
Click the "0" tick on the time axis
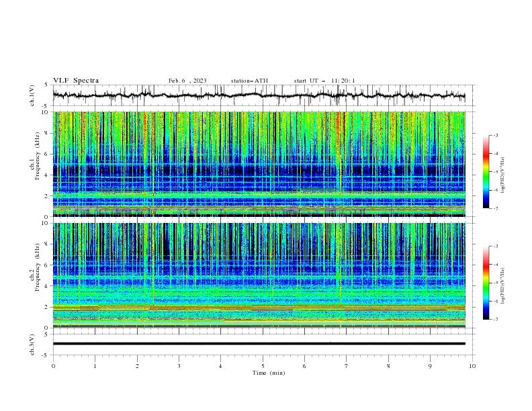[53, 366]
